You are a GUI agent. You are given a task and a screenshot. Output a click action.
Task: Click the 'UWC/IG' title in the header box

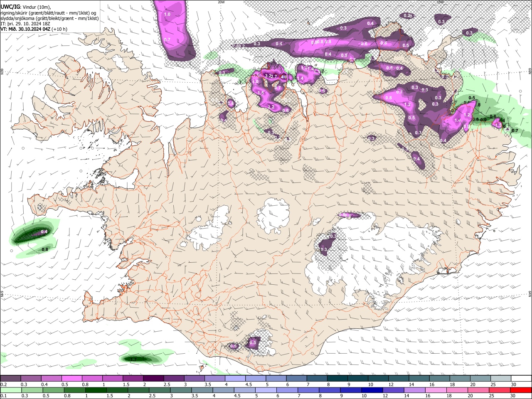[x=10, y=7]
